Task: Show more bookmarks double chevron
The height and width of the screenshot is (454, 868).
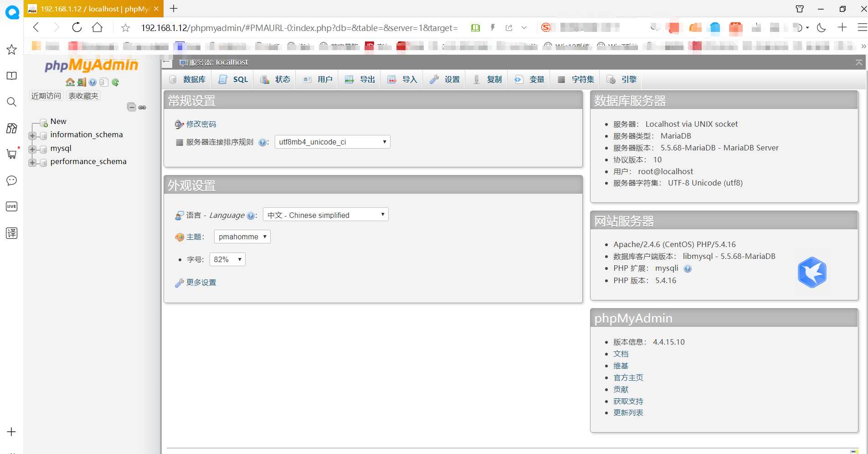Action: [863, 46]
